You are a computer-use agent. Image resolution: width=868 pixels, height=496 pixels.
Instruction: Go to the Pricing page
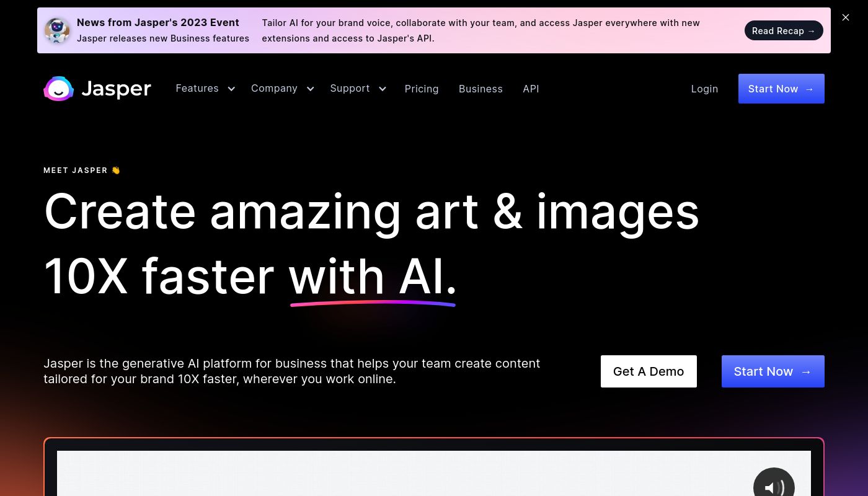[422, 89]
